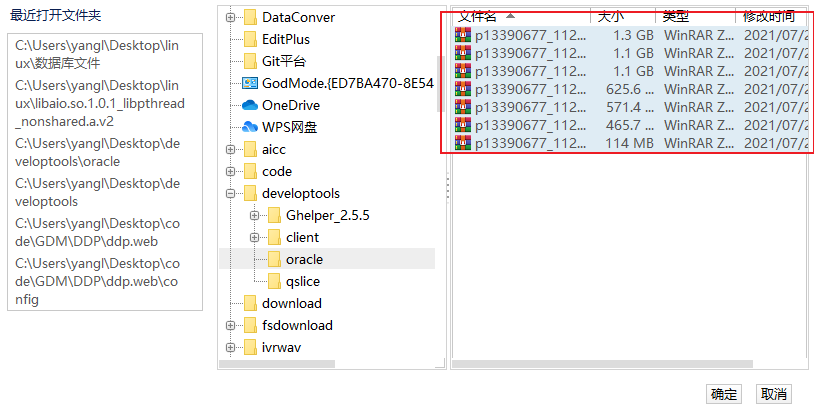Click the OneDrive cloud icon in tree

[x=250, y=105]
